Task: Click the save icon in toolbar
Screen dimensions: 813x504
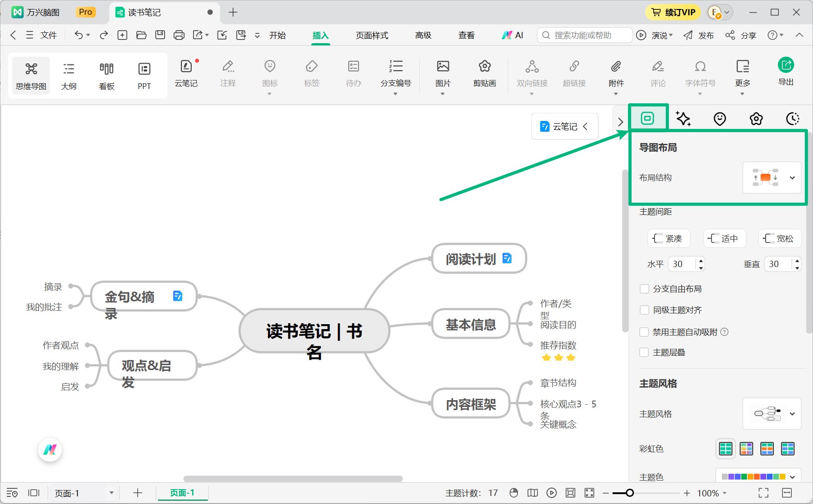Action: 160,35
